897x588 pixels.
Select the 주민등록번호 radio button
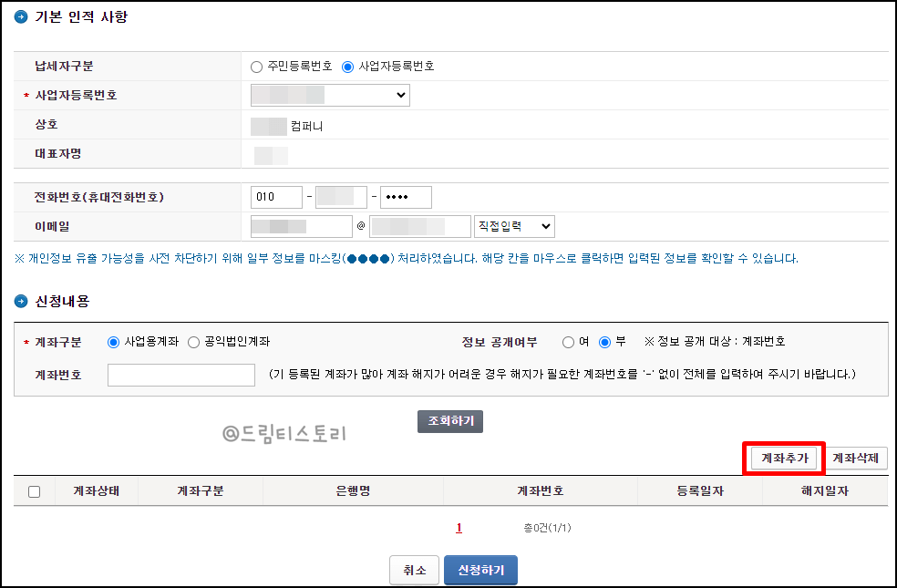[257, 64]
